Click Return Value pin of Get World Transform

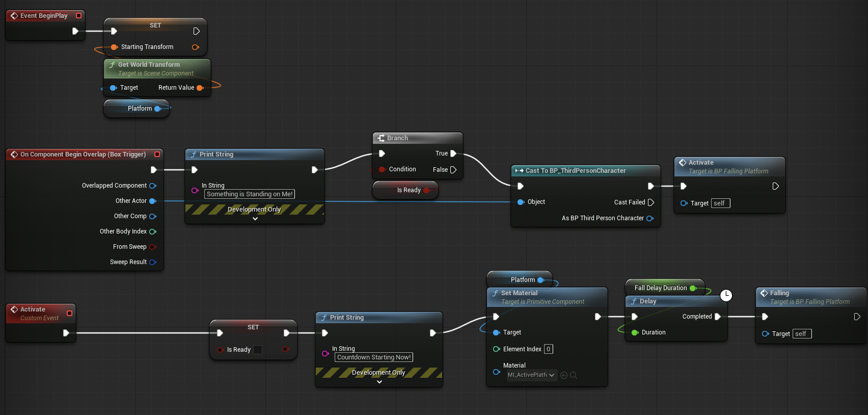[200, 88]
